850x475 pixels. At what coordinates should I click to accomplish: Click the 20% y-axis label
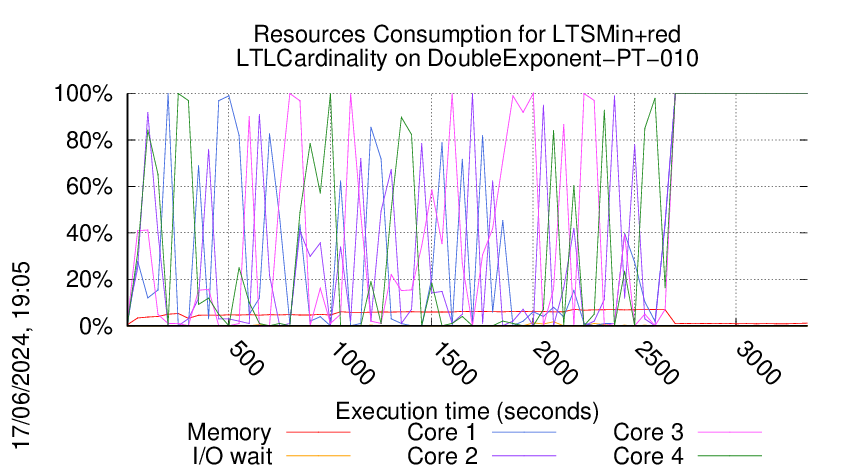[89, 280]
